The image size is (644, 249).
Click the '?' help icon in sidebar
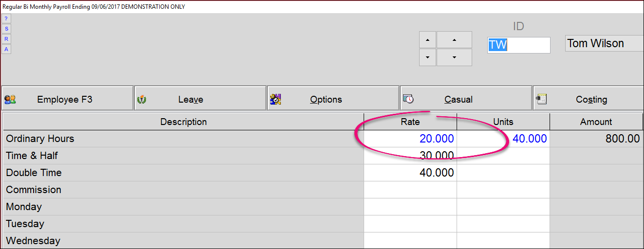click(x=6, y=18)
